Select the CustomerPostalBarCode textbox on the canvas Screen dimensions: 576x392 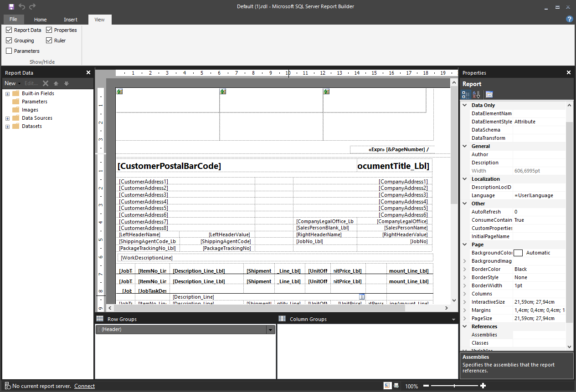(x=169, y=166)
